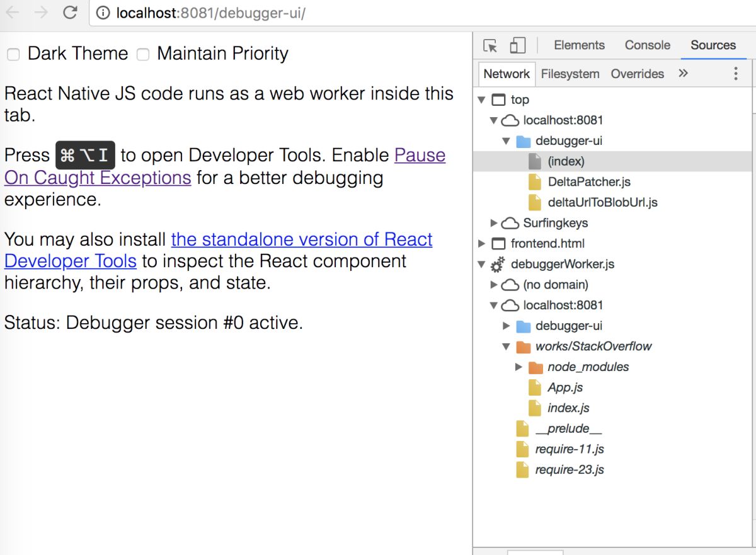
Task: Show more navigator tabs with chevron
Action: 683,73
